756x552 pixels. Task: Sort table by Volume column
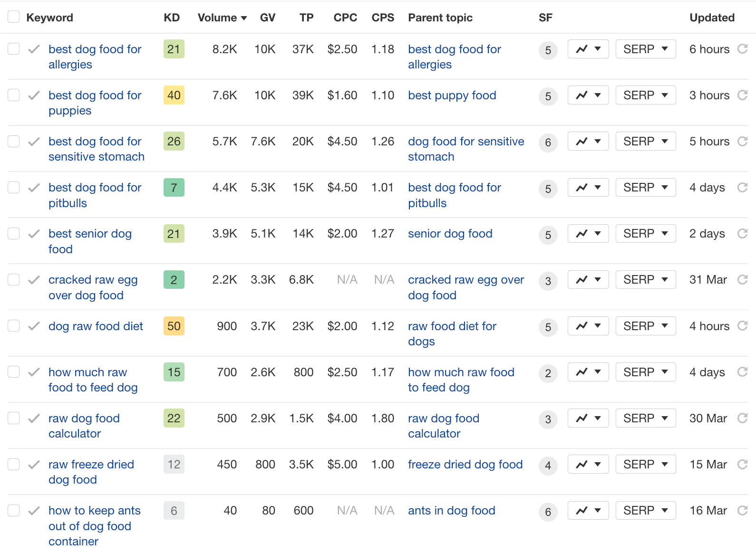point(222,18)
